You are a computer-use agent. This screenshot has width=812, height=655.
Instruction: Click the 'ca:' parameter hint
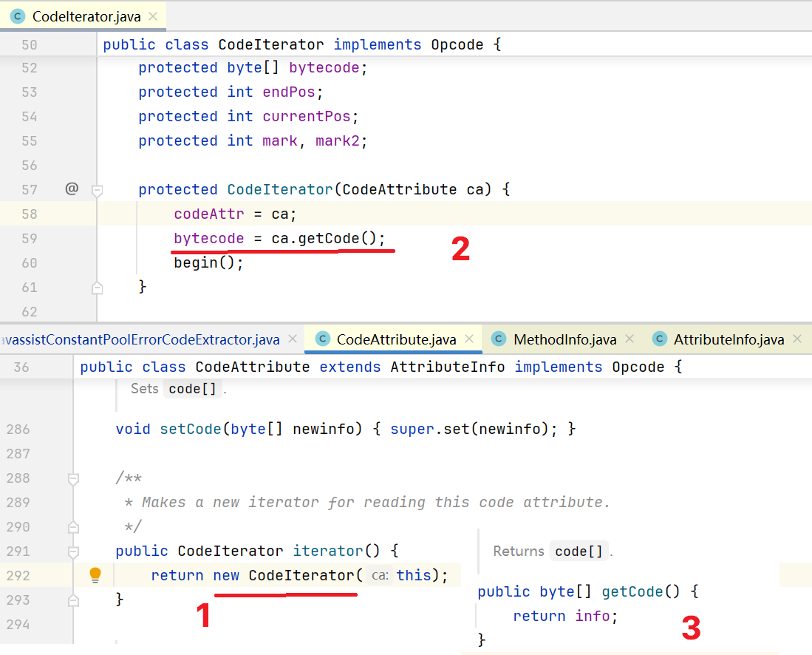pyautogui.click(x=380, y=576)
